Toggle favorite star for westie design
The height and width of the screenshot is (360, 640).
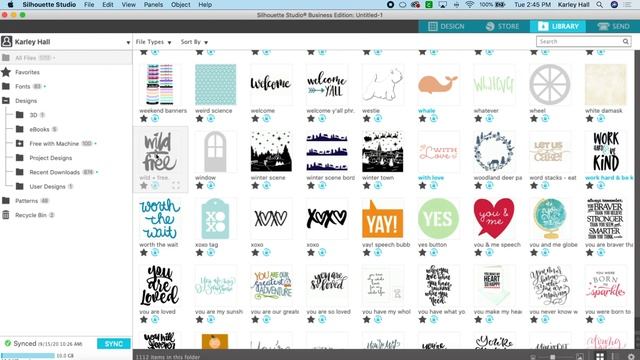coord(367,118)
